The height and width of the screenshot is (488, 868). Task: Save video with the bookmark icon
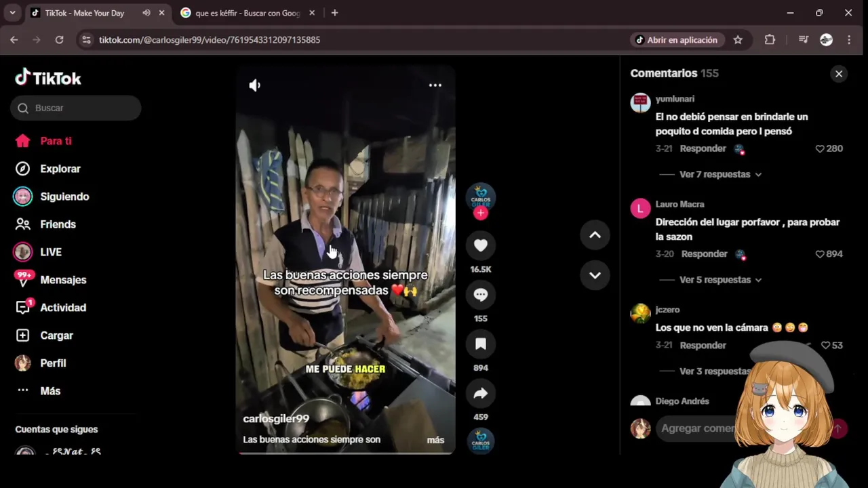[x=481, y=344]
